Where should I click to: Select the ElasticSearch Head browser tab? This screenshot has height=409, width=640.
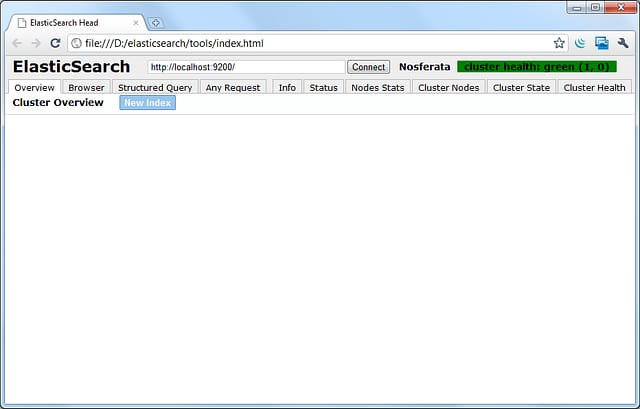coord(77,23)
